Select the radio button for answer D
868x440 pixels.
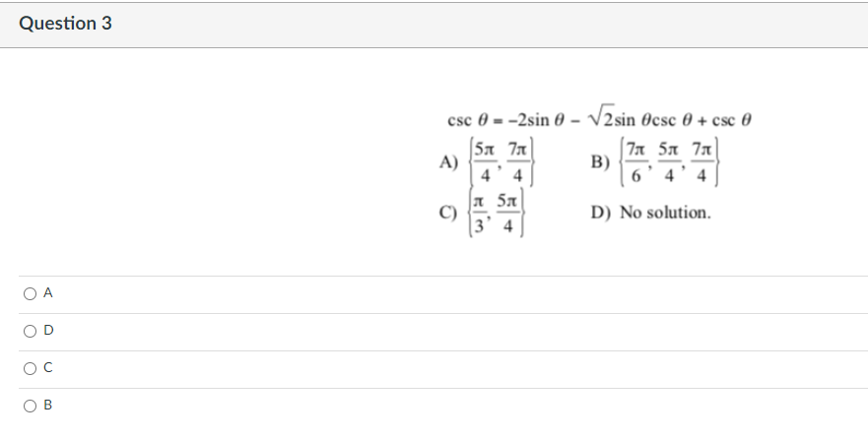(x=30, y=331)
